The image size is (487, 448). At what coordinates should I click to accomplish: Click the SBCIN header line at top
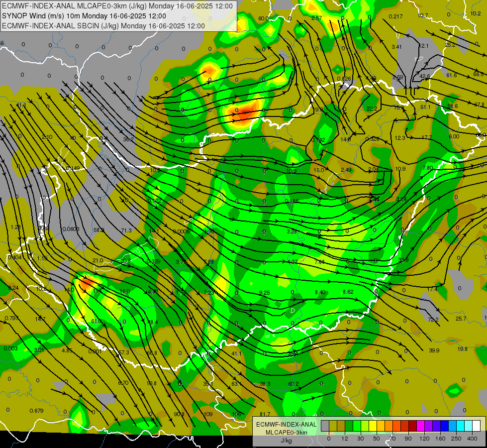103,26
